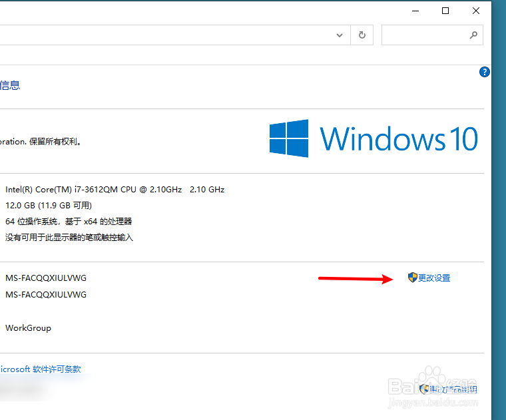
Task: Select the Intel(R) Core(TM) i7-3612QM processor text
Action: click(x=115, y=189)
